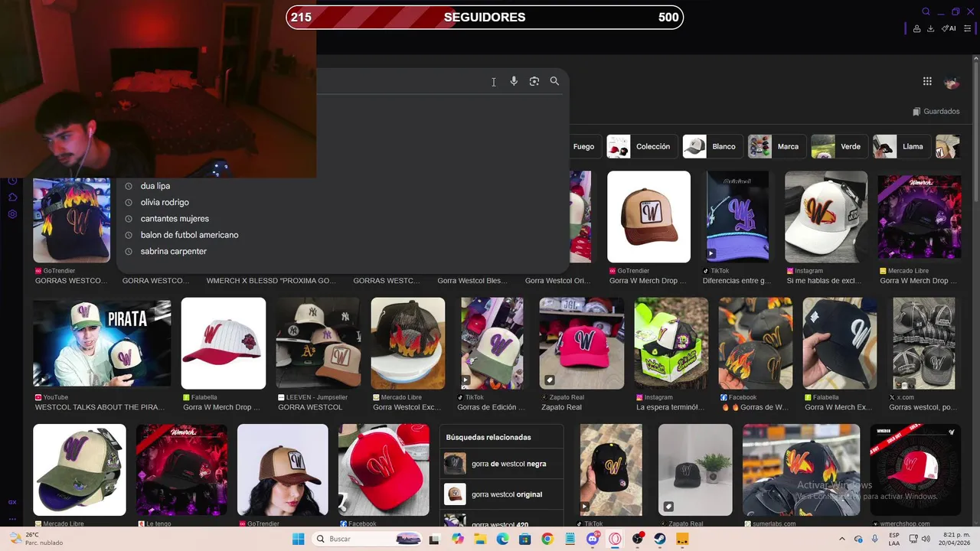Open Steam from the taskbar
Viewport: 980px width, 551px height.
660,540
